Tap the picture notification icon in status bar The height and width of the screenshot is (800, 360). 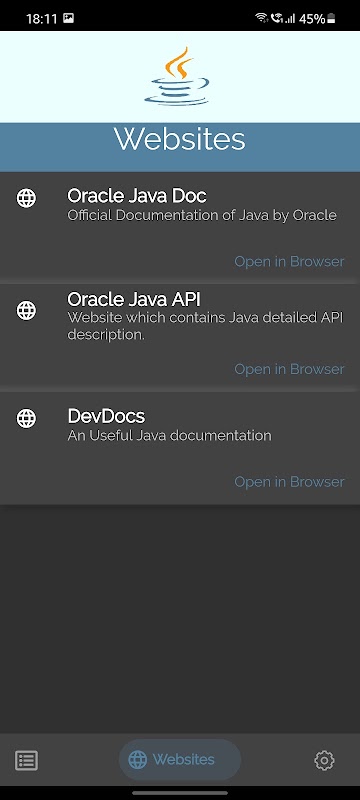pos(68,18)
